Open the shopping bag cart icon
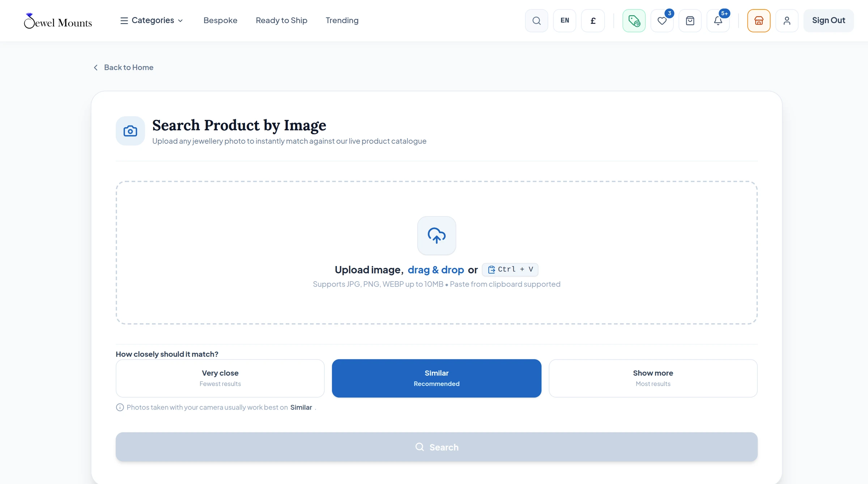The image size is (868, 484). click(x=690, y=21)
